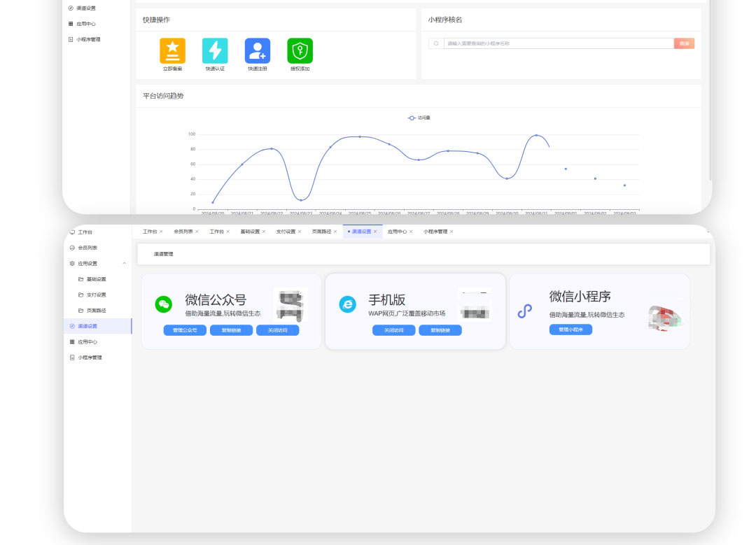Collapse the 应用设置 sidebar group
This screenshot has width=756, height=545.
click(x=124, y=264)
